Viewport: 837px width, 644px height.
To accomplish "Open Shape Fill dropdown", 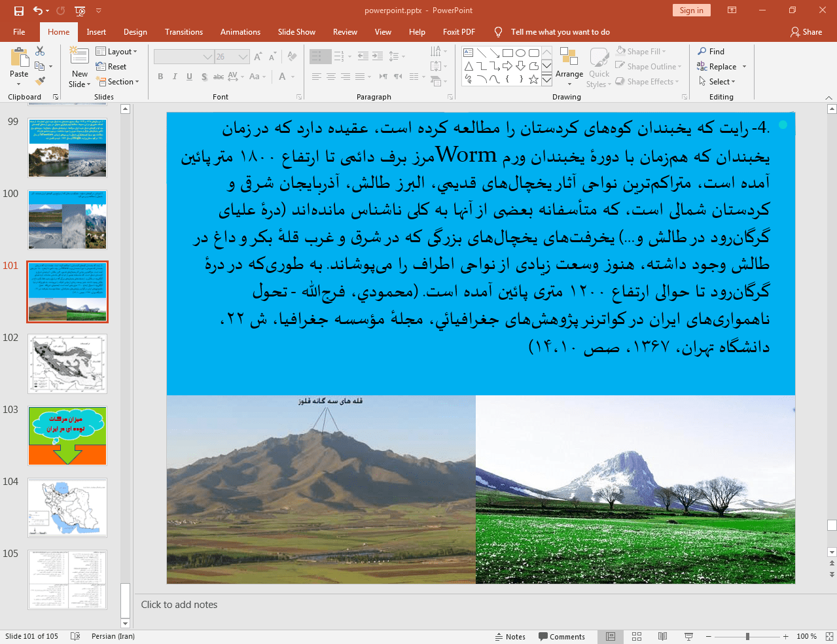I will click(x=641, y=52).
